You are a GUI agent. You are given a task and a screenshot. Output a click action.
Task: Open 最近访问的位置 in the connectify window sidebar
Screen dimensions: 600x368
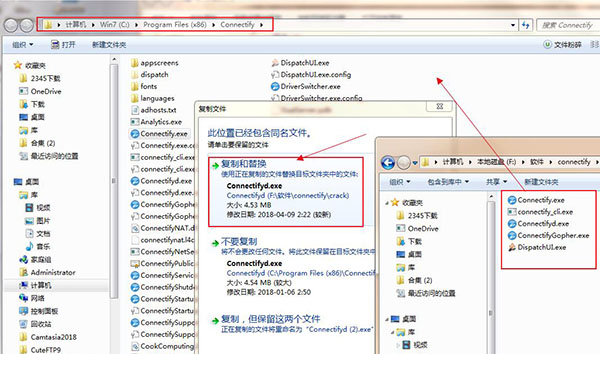(426, 293)
